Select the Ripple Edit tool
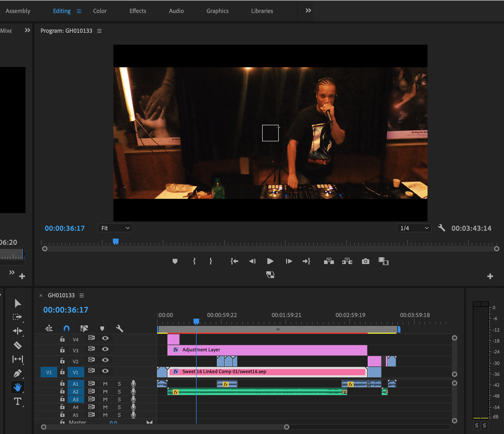This screenshot has width=504, height=434. click(x=17, y=331)
